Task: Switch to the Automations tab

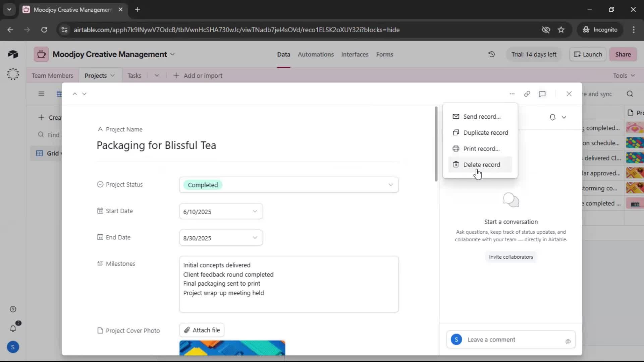Action: point(316,54)
